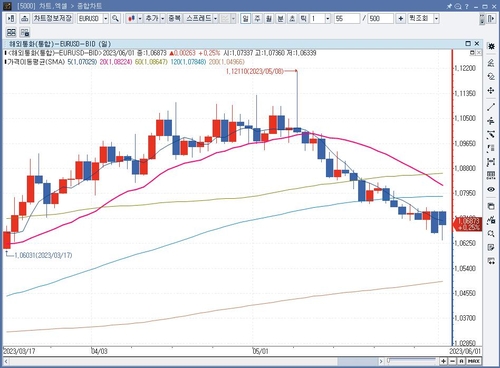The height and width of the screenshot is (368, 500).
Task: Click the symbol search magnifier icon
Action: coord(115,19)
